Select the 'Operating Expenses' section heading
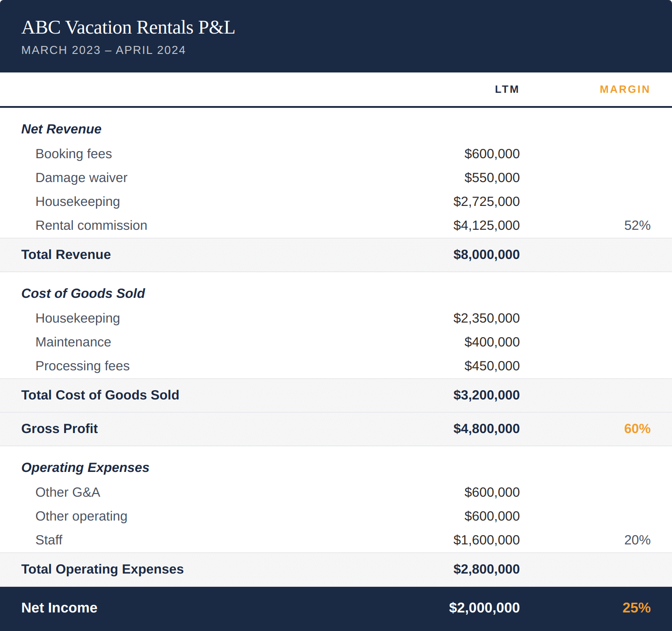Viewport: 672px width, 631px height. [x=85, y=468]
